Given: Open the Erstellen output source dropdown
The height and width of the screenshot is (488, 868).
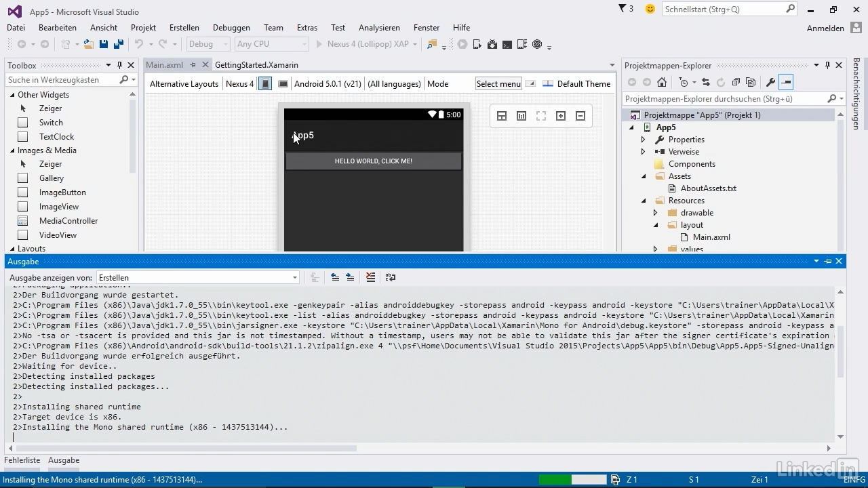Looking at the screenshot, I should coord(198,277).
